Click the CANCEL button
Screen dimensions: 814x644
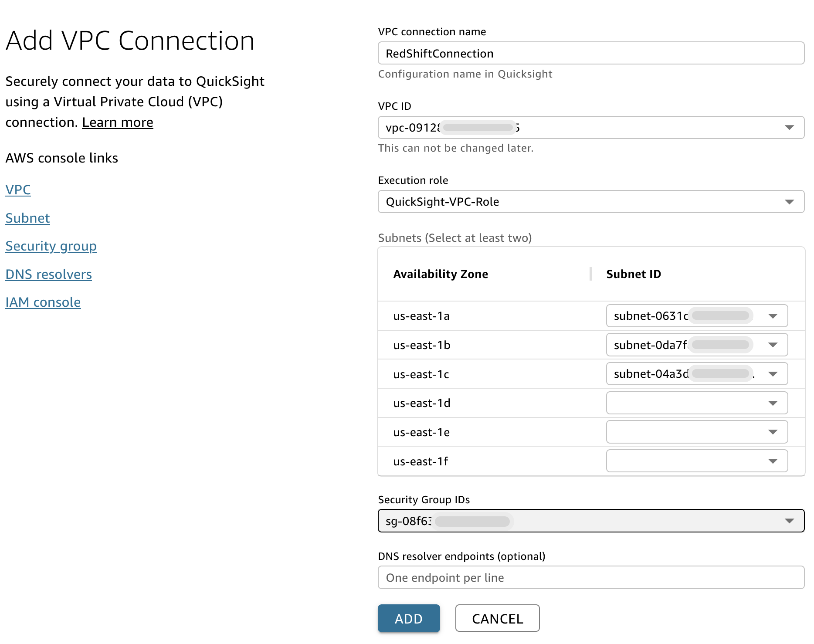[497, 618]
